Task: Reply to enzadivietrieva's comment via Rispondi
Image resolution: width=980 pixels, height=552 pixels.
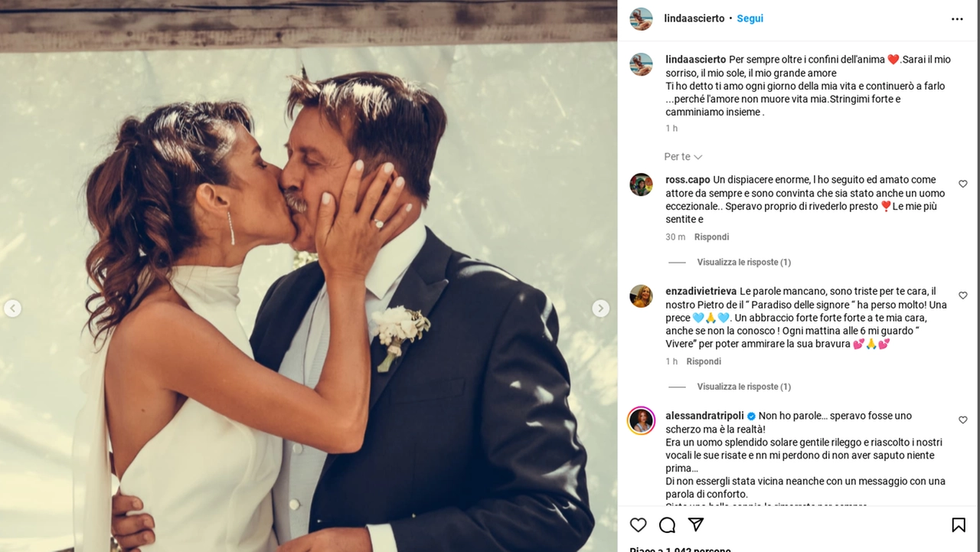Action: 704,361
